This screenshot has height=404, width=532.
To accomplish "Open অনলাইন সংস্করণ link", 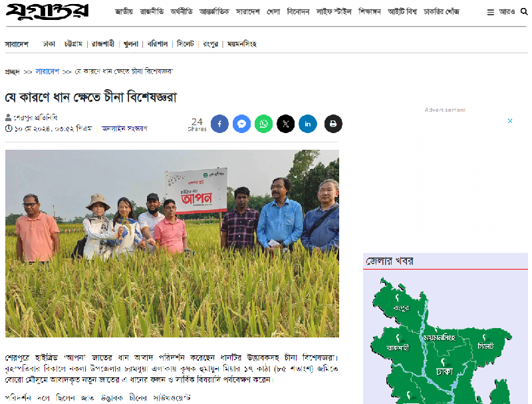I will tap(124, 128).
